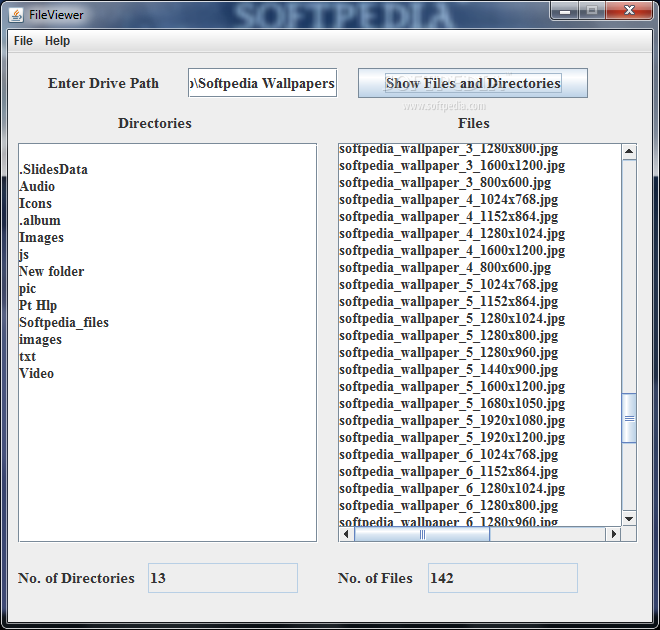Select softpedia_wallpaper_5_1024x768.jpg
660x630 pixels.
pyautogui.click(x=449, y=284)
